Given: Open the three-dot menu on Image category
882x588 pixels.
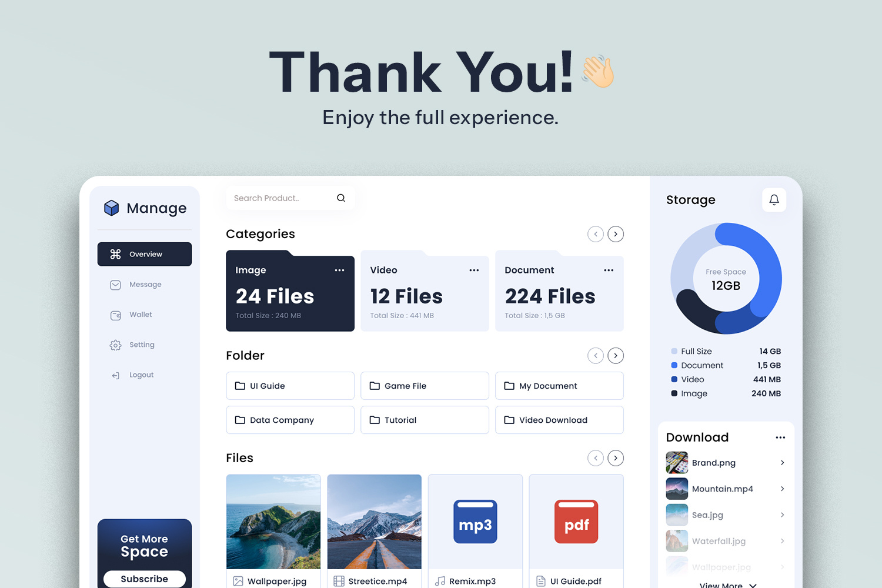Looking at the screenshot, I should [339, 270].
